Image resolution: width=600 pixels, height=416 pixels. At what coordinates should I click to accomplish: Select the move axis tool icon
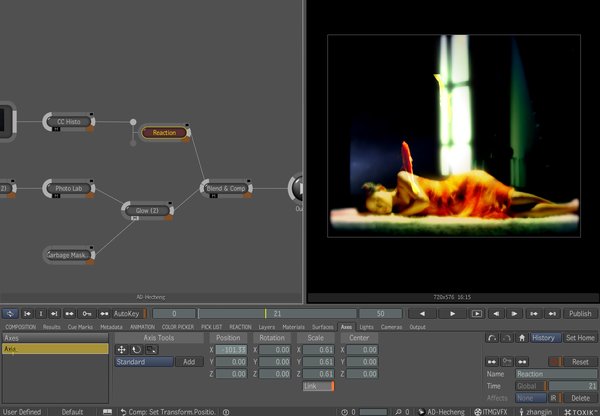[x=122, y=350]
